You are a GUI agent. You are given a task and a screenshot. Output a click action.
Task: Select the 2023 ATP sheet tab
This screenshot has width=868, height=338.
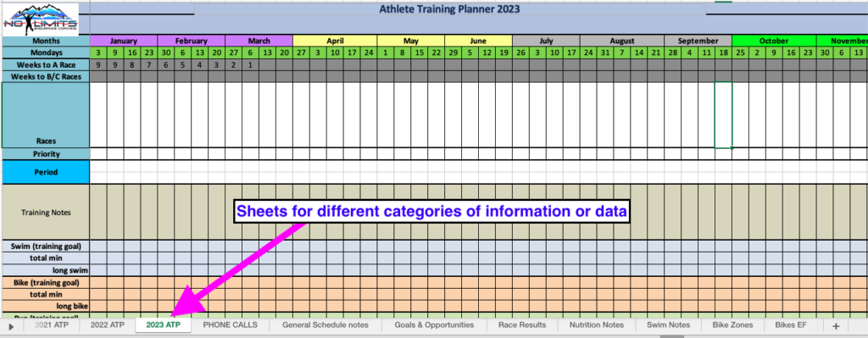tap(164, 324)
